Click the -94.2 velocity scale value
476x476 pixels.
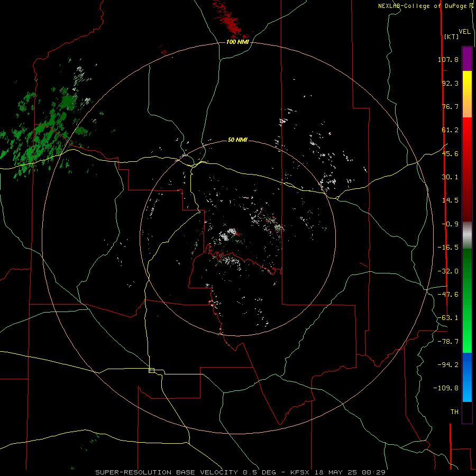point(448,364)
